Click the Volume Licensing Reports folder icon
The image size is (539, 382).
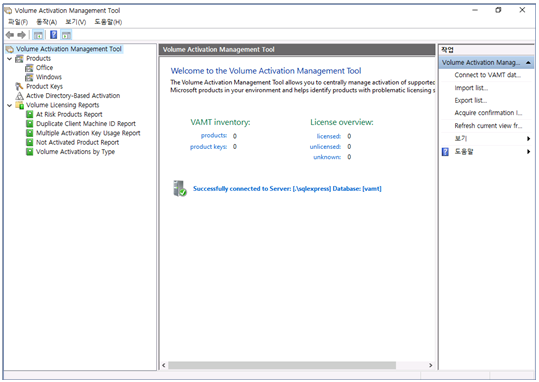coord(20,105)
